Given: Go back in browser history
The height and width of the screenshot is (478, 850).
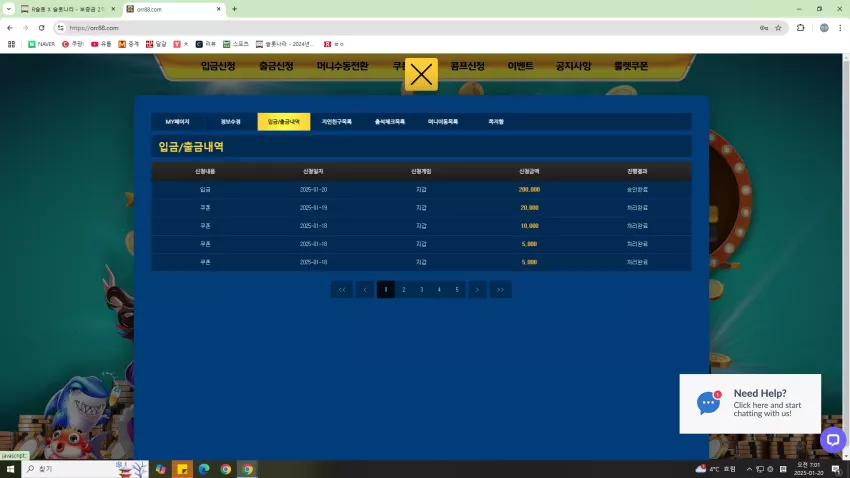Looking at the screenshot, I should 10,28.
